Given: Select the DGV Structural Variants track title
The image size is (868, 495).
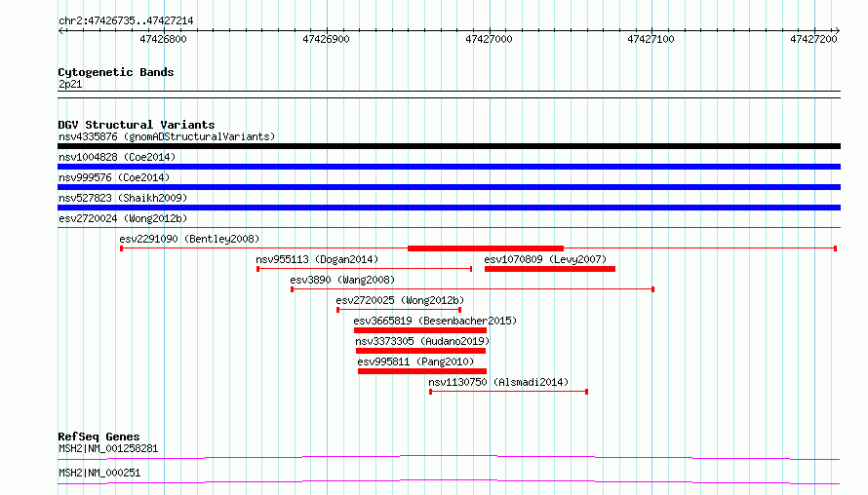Looking at the screenshot, I should (137, 125).
